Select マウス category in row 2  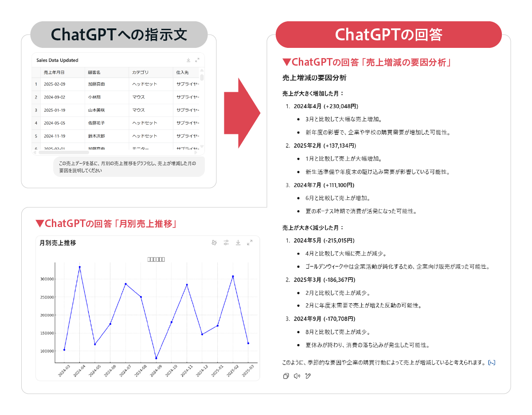pos(151,97)
